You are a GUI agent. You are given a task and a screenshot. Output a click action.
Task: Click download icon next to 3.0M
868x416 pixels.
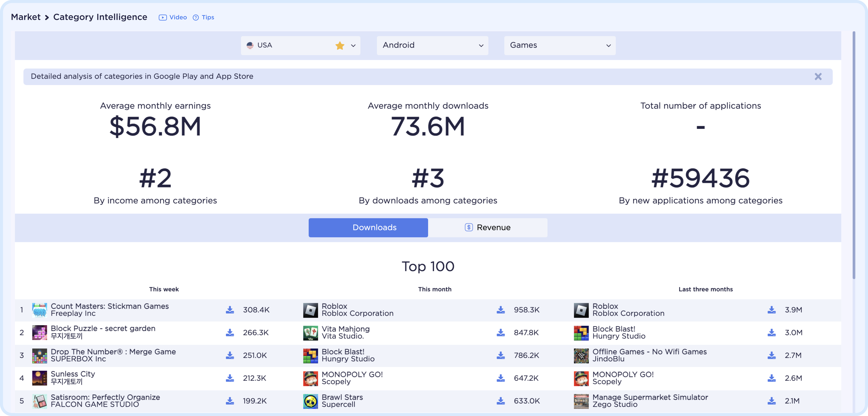tap(772, 332)
